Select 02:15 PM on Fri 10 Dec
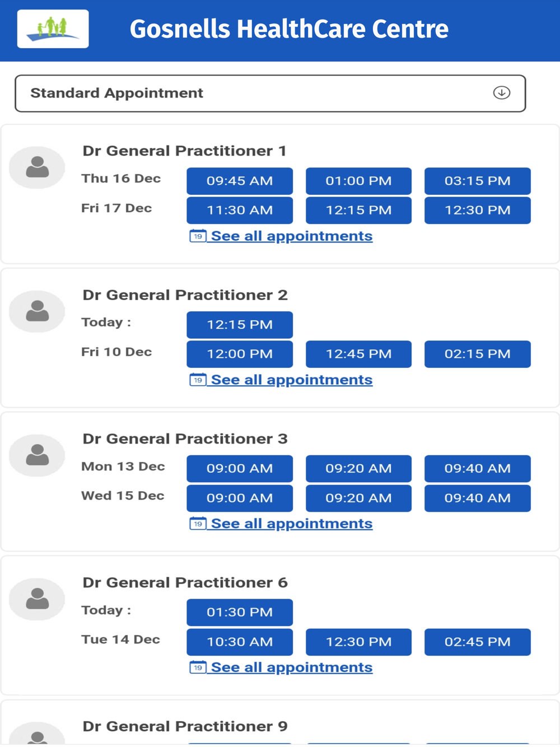 pos(477,354)
